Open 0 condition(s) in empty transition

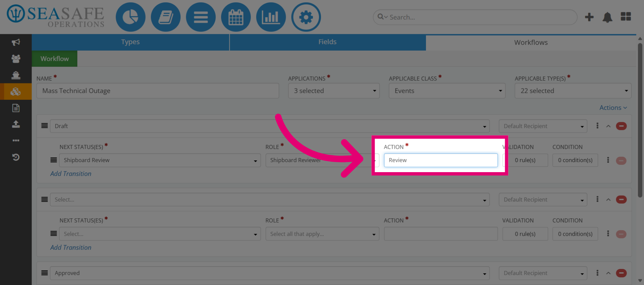[575, 234]
